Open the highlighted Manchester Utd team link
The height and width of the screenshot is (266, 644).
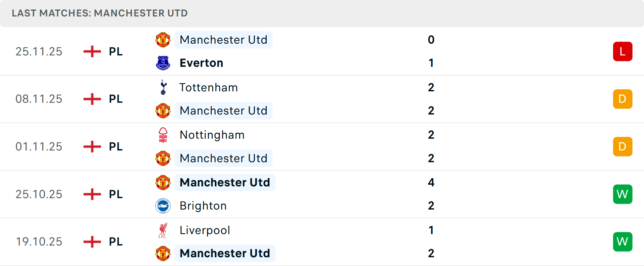[x=224, y=40]
